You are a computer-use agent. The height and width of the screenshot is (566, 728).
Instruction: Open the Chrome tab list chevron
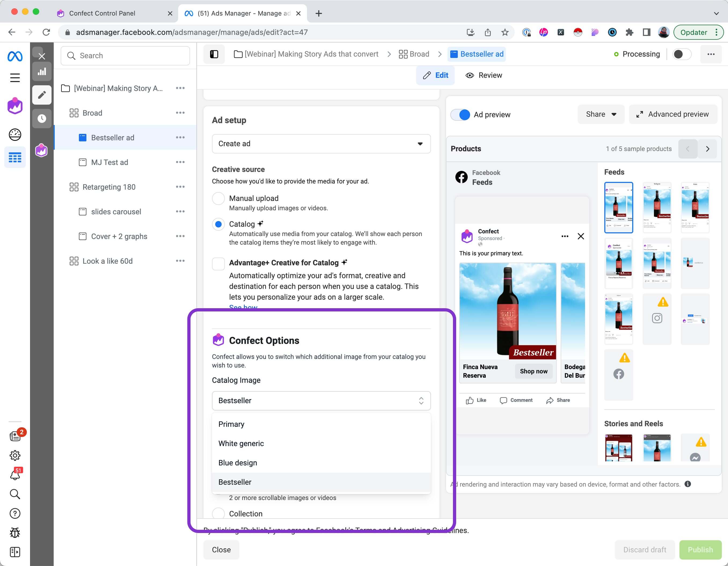(716, 13)
